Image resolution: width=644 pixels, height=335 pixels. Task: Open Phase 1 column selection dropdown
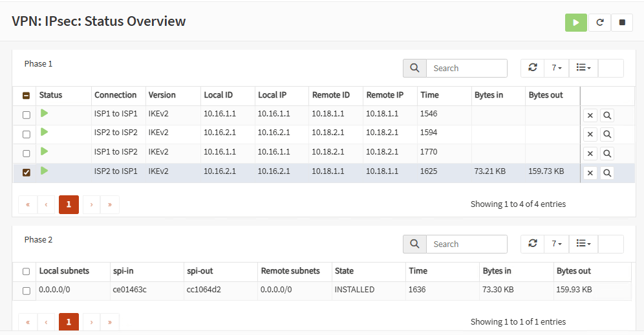(x=583, y=68)
